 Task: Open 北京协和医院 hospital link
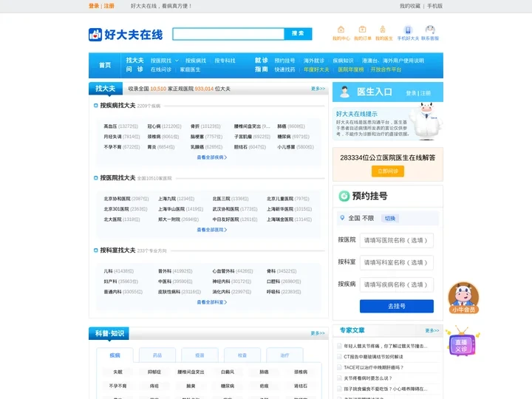(x=117, y=199)
